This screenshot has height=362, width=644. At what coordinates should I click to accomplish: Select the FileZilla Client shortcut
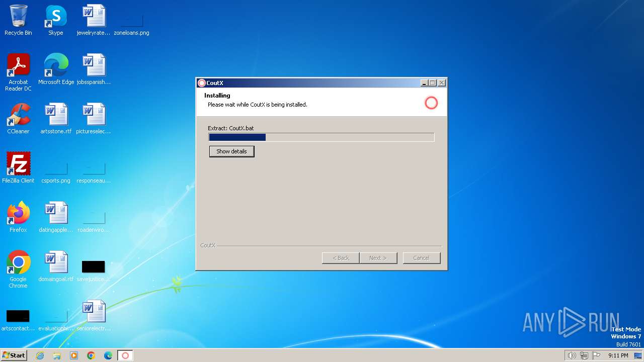point(18,168)
